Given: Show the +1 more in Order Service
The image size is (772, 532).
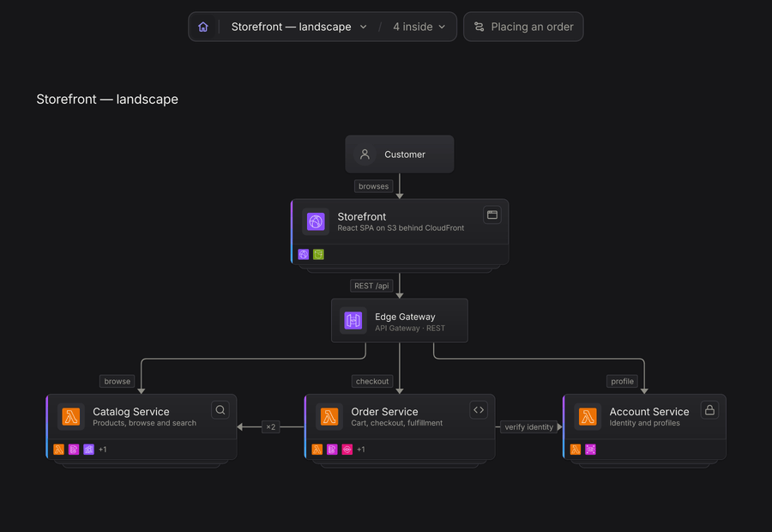Looking at the screenshot, I should (361, 450).
